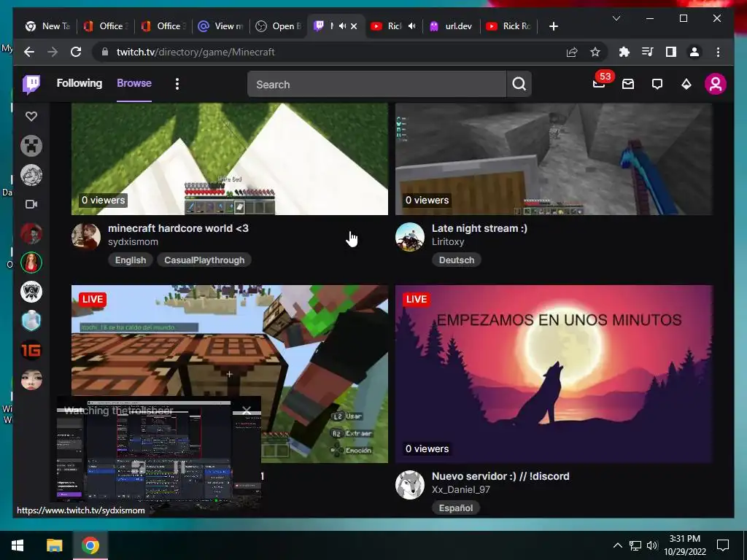Screen dimensions: 747x560
Task: Open the Minecraft creeper sidebar channel
Action: pyautogui.click(x=31, y=146)
